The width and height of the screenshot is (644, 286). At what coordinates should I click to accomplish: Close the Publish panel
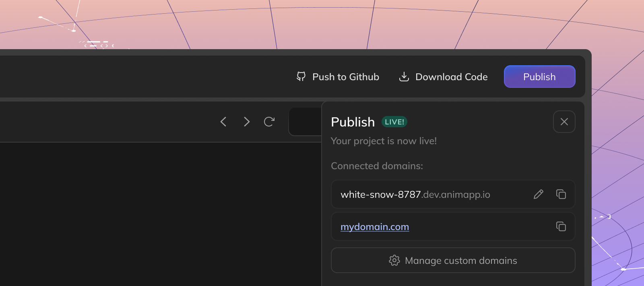pyautogui.click(x=564, y=122)
